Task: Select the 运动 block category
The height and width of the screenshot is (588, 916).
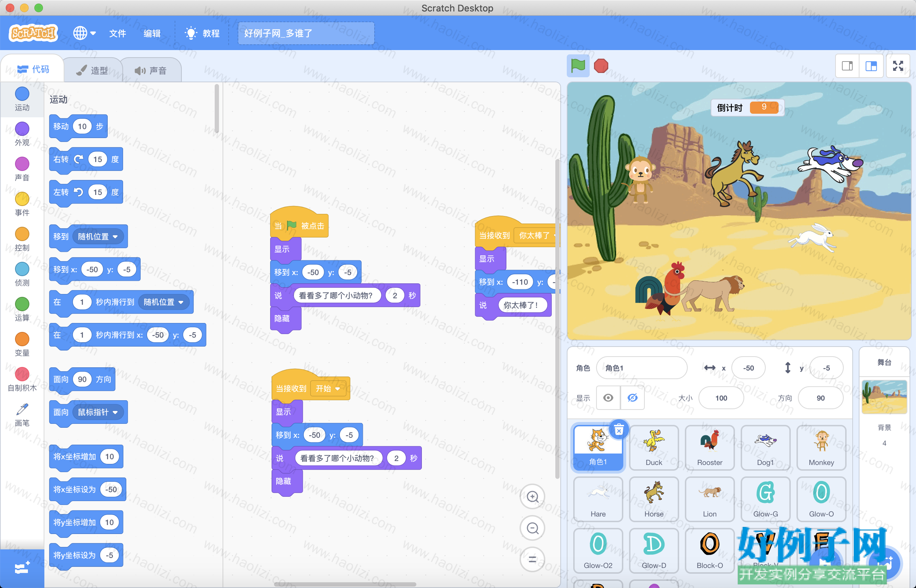Action: click(x=22, y=99)
